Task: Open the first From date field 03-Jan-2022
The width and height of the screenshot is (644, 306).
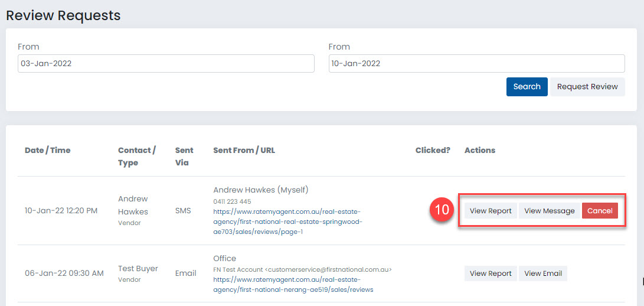Action: click(x=166, y=64)
